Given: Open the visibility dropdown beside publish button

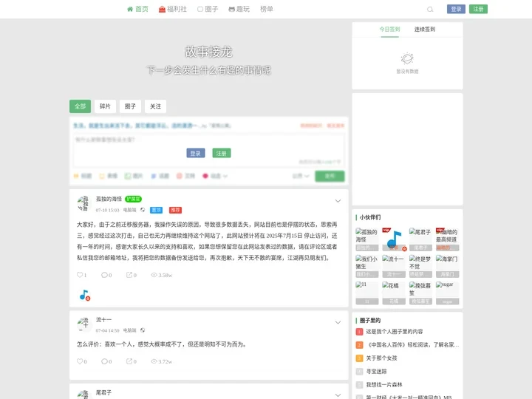Looking at the screenshot, I should 301,176.
